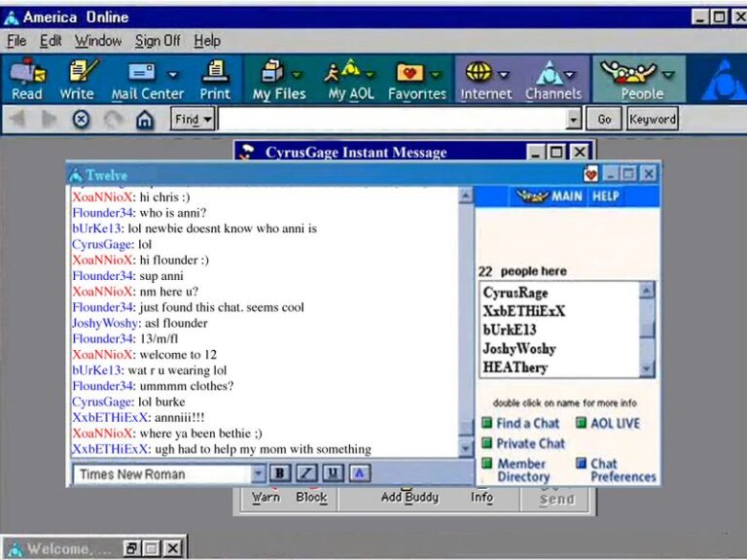Open the Find dropdown

(193, 119)
